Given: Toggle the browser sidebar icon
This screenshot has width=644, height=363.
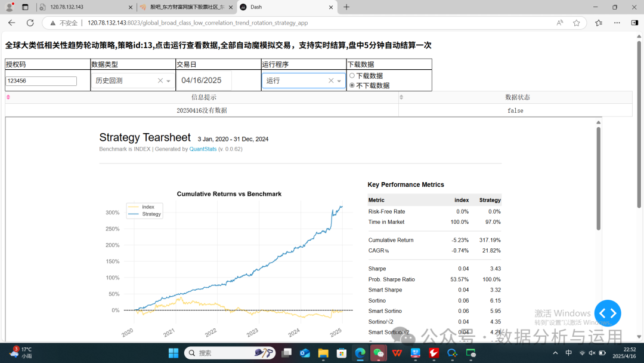Looking at the screenshot, I should [x=634, y=23].
